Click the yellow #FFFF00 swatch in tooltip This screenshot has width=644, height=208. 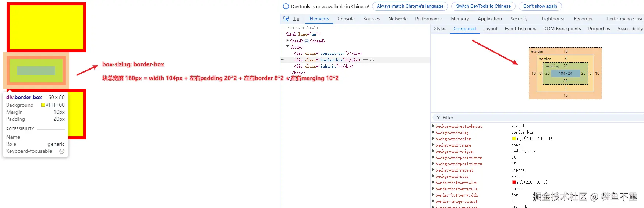point(43,105)
